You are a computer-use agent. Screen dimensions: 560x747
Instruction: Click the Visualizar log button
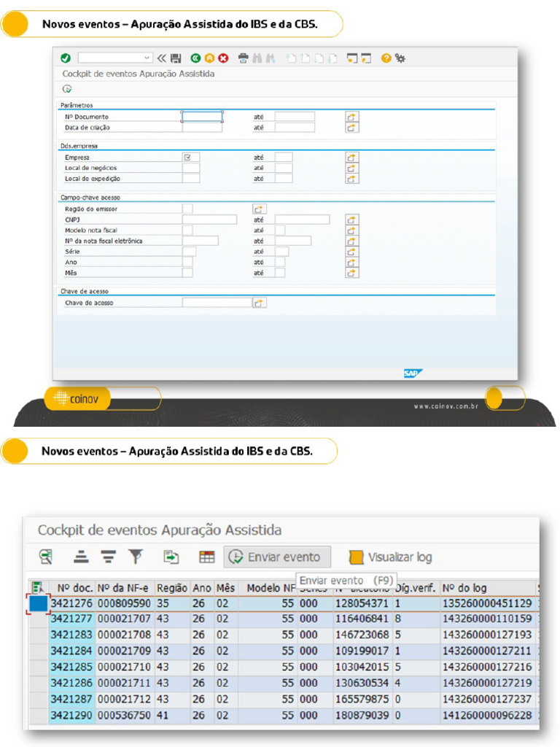(391, 557)
